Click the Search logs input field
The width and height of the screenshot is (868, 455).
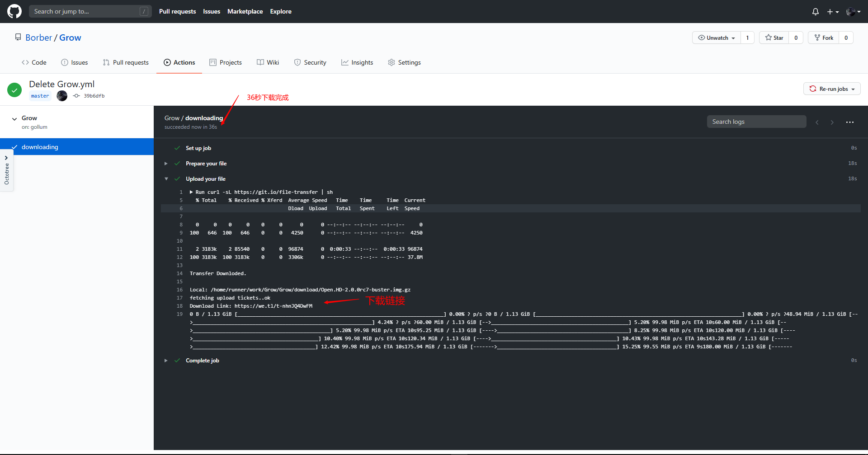756,122
